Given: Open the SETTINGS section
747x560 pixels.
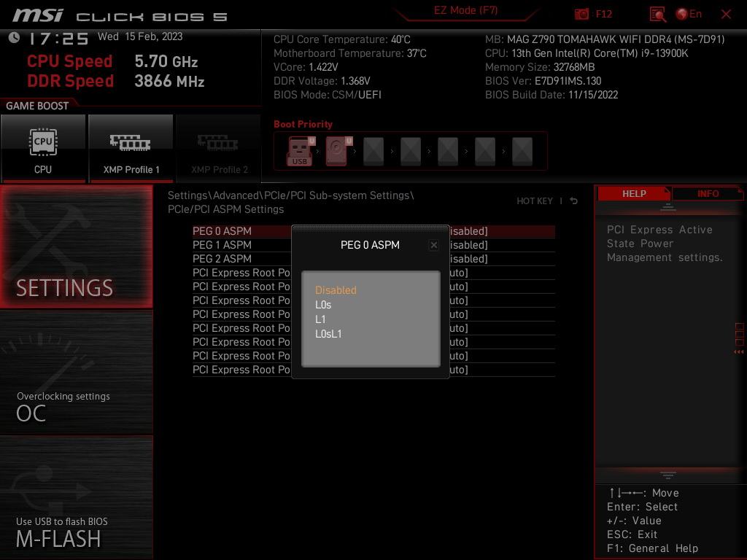Looking at the screenshot, I should click(x=76, y=246).
